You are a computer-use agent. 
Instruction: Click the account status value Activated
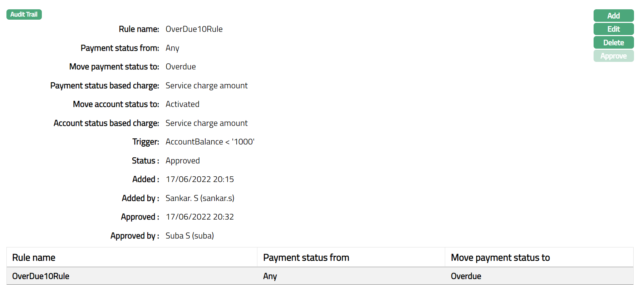[182, 104]
